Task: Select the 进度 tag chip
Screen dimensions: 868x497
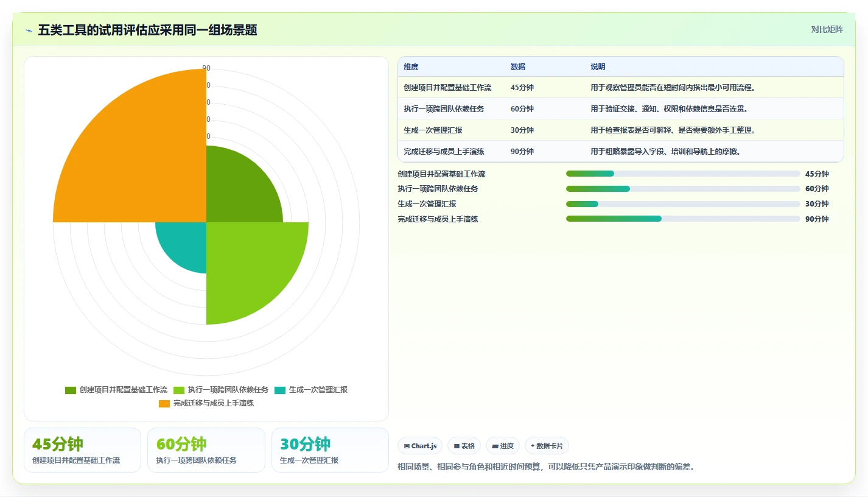Action: (x=503, y=446)
